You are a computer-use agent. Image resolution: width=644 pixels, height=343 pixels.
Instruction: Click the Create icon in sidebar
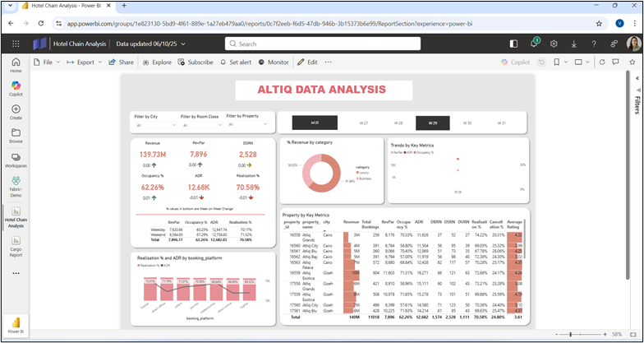click(x=16, y=112)
